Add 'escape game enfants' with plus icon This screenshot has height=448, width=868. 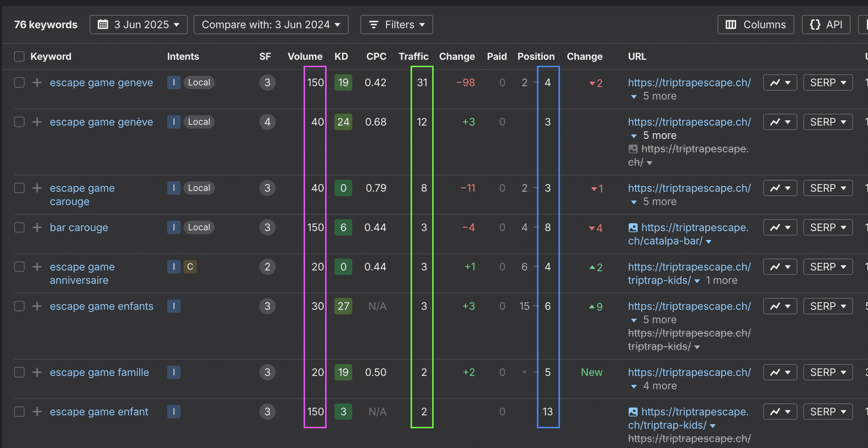click(37, 306)
